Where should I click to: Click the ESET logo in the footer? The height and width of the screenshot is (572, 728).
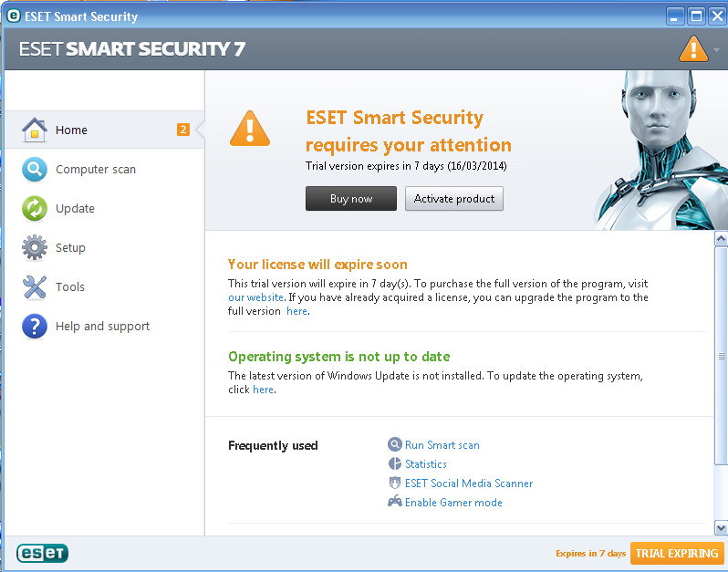[x=42, y=553]
